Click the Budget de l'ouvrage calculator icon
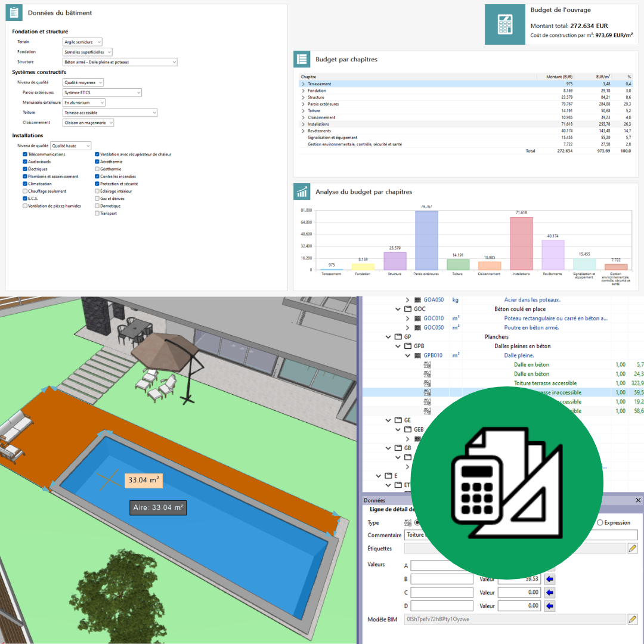Screen dimensions: 644x644 pos(504,24)
